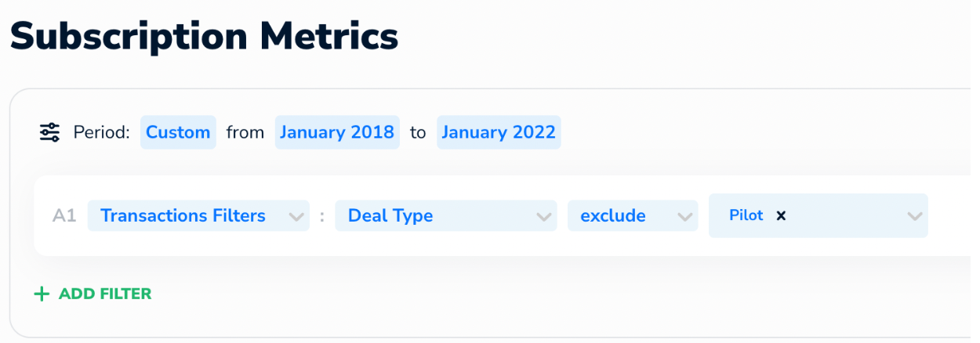Open the Custom period type selector
This screenshot has height=343, width=980.
click(x=178, y=132)
